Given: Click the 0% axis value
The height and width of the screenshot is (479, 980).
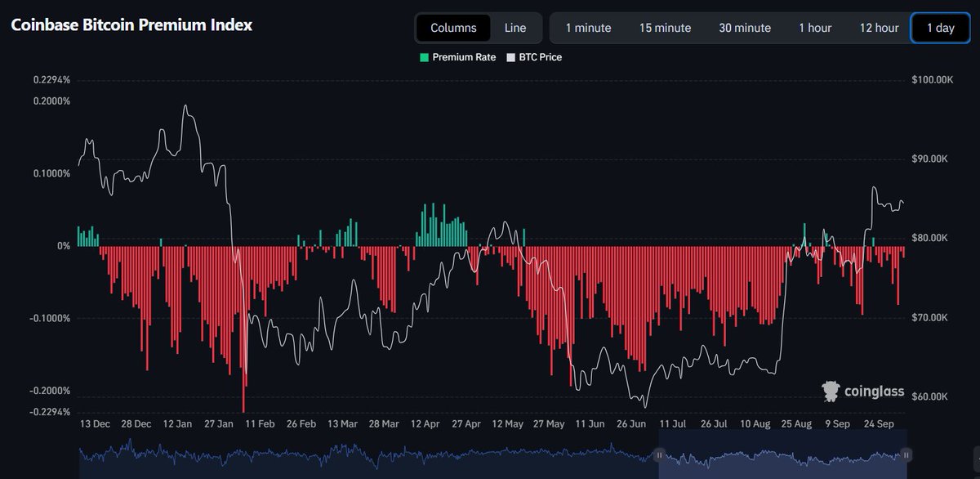Looking at the screenshot, I should tap(62, 246).
